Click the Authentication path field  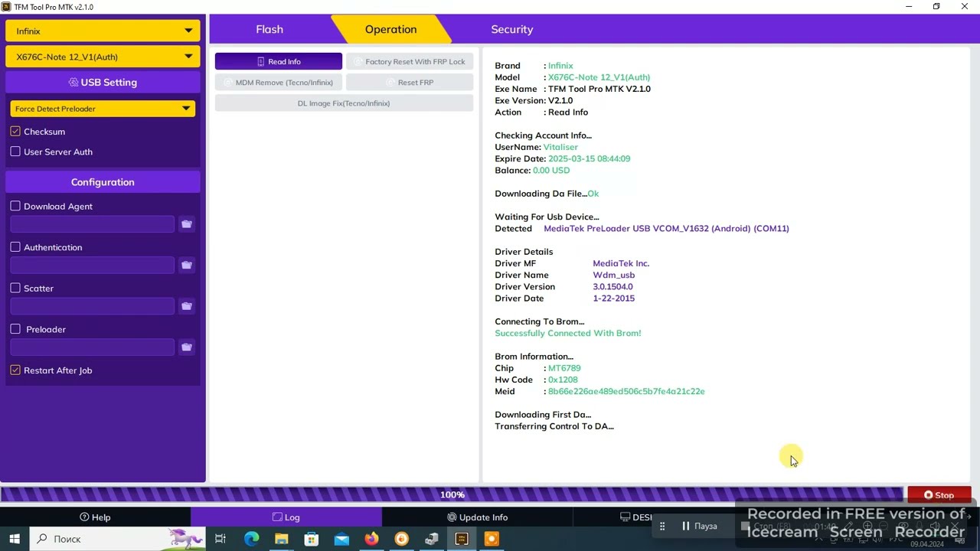(x=93, y=265)
